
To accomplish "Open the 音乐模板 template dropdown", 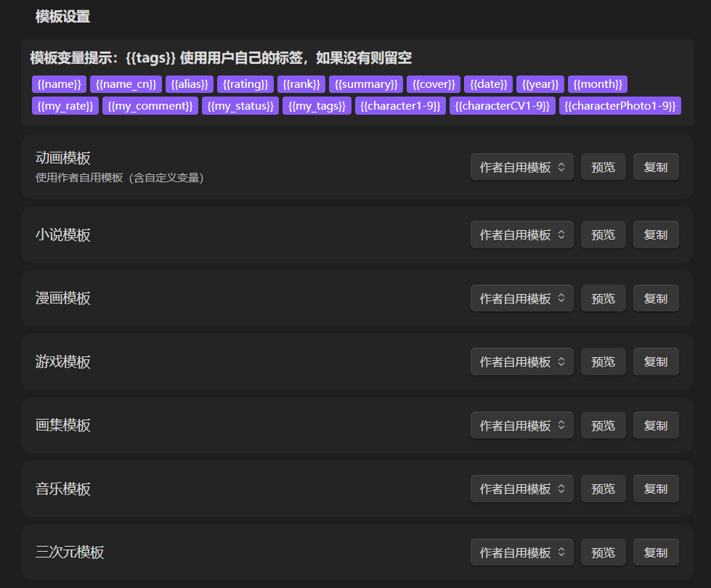I will tap(522, 489).
